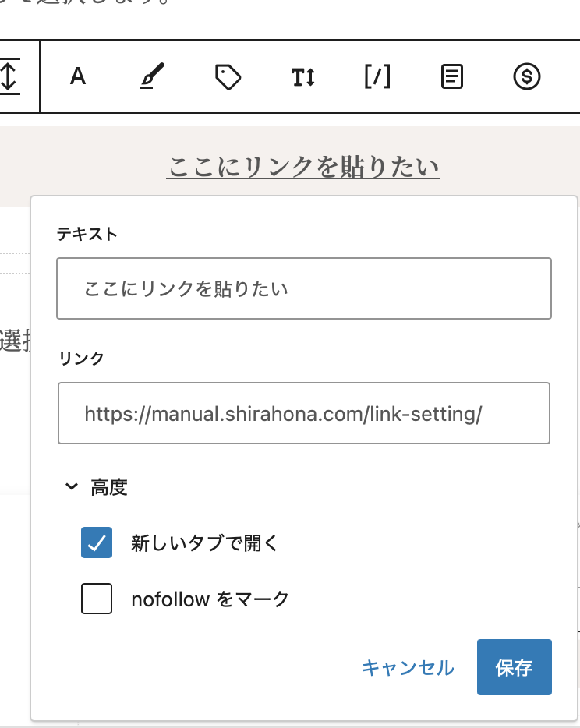Click the vertical spacing arrows icon
This screenshot has height=728, width=580.
[9, 76]
